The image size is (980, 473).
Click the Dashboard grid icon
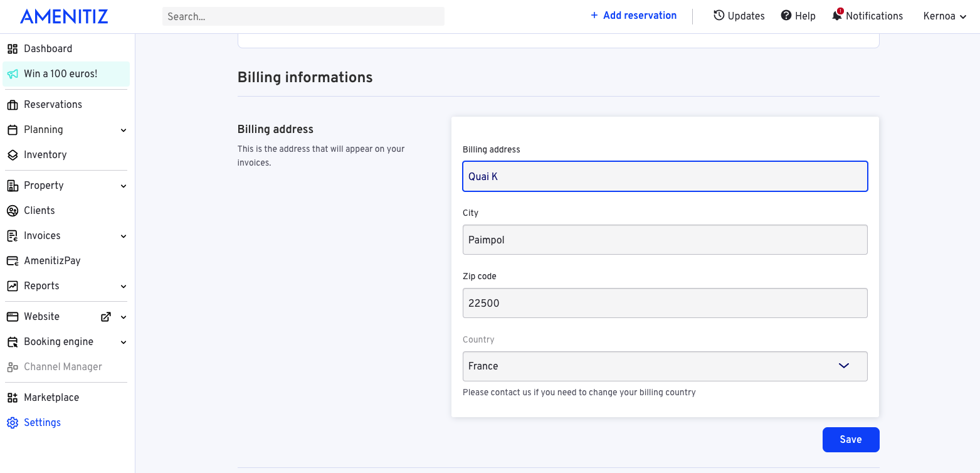click(x=13, y=49)
